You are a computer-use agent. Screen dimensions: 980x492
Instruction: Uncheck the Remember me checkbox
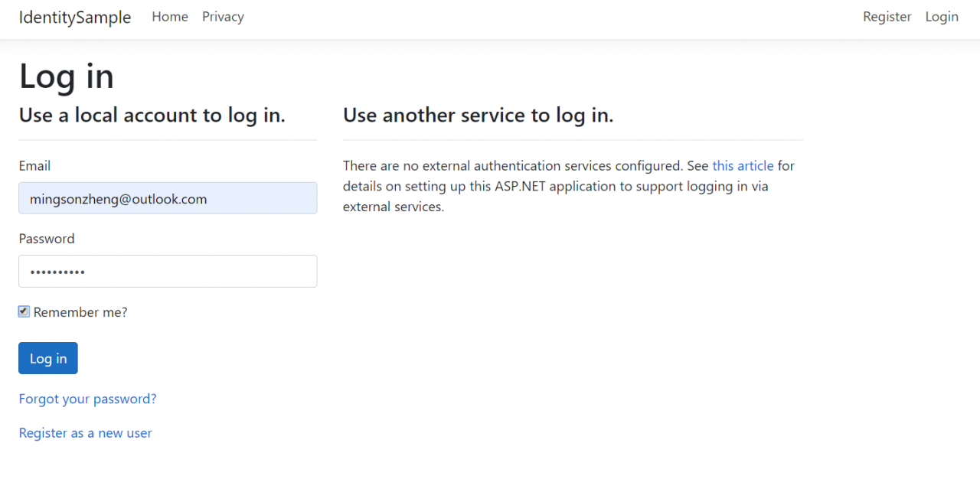click(24, 311)
